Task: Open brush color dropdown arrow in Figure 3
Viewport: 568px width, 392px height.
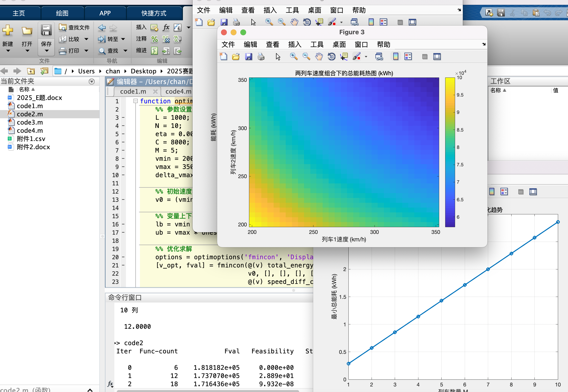Action: tap(366, 57)
